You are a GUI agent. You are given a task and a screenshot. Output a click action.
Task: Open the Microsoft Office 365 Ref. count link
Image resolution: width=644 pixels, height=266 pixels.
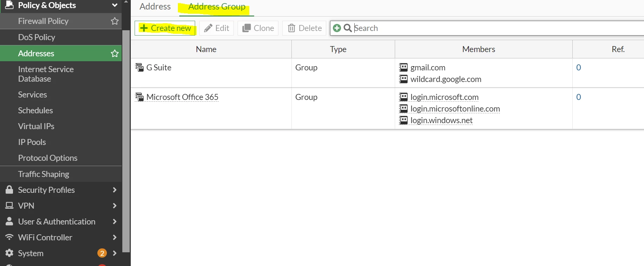coord(579,97)
